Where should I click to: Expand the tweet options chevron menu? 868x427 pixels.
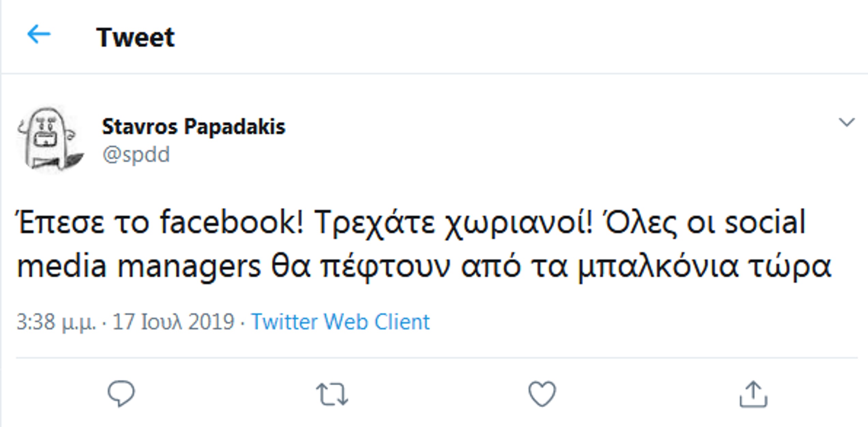[846, 122]
